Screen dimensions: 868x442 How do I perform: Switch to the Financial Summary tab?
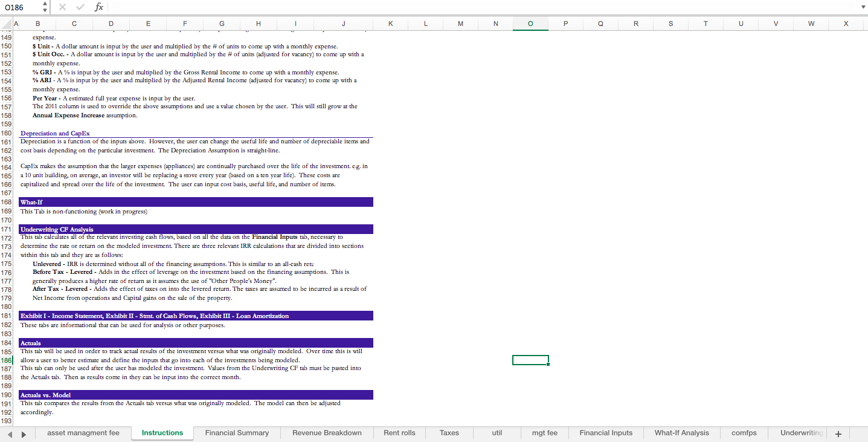pyautogui.click(x=236, y=433)
